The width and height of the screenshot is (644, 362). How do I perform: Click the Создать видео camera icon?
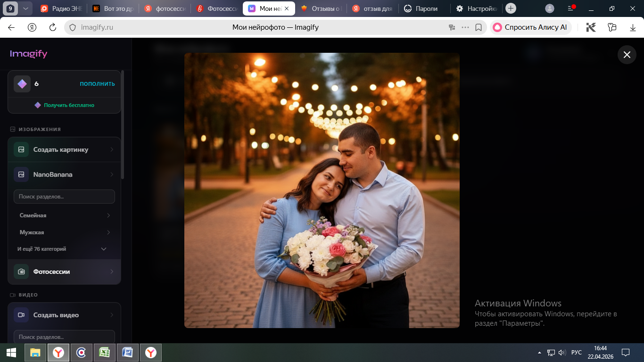[21, 315]
